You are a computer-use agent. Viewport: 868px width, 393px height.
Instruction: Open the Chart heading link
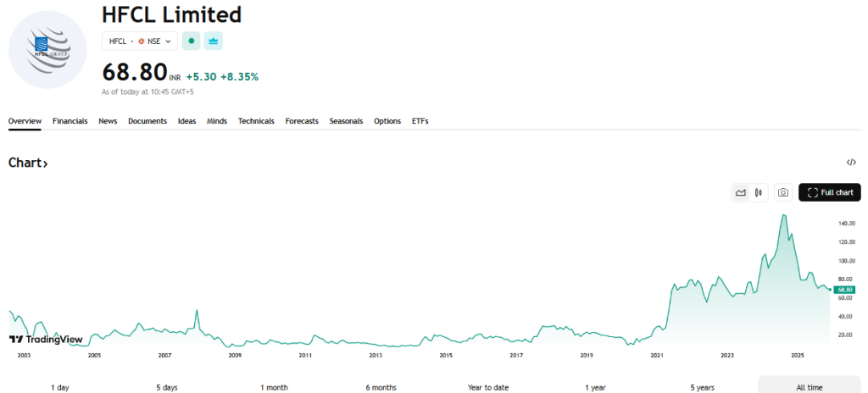[28, 163]
